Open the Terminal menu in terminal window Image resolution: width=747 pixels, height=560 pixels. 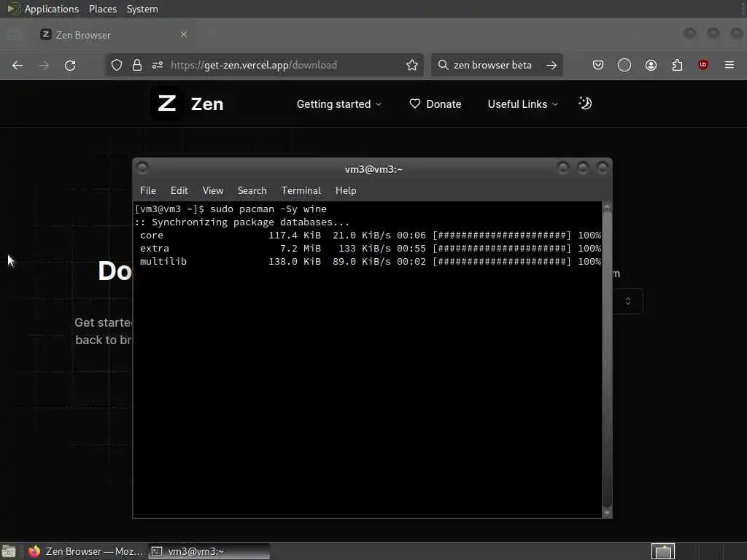point(301,190)
